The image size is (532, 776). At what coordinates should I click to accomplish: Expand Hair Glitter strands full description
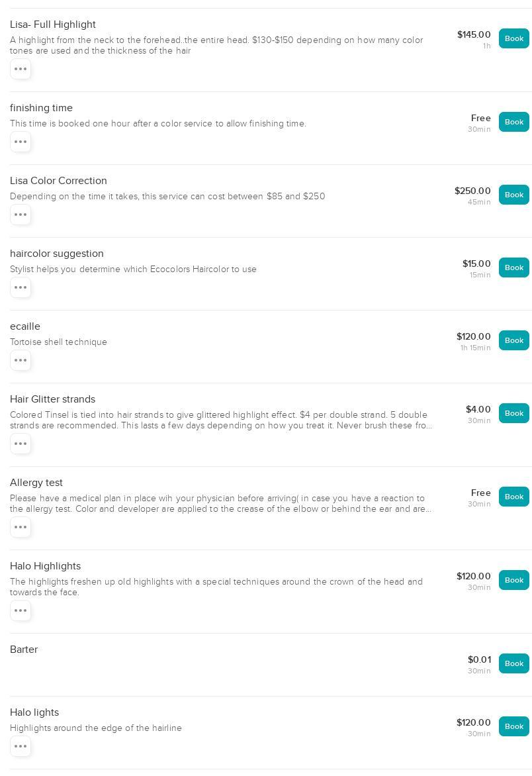click(21, 444)
